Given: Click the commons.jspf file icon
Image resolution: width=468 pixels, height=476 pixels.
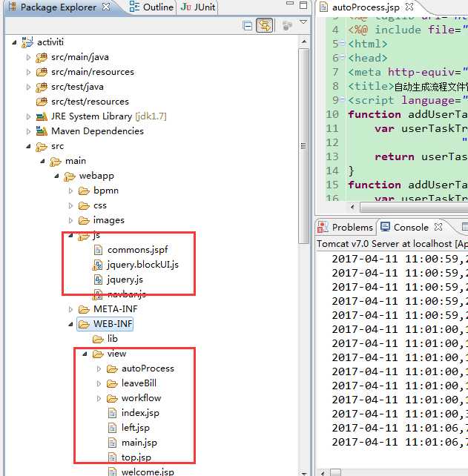Looking at the screenshot, I should tap(98, 250).
